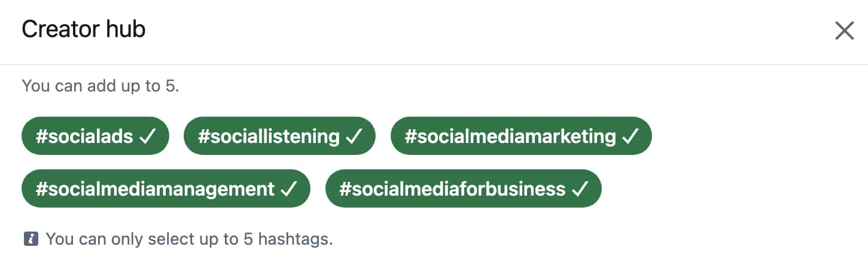Click the checkmark on #socialmediamanagement pill
The image size is (868, 271).
click(288, 190)
